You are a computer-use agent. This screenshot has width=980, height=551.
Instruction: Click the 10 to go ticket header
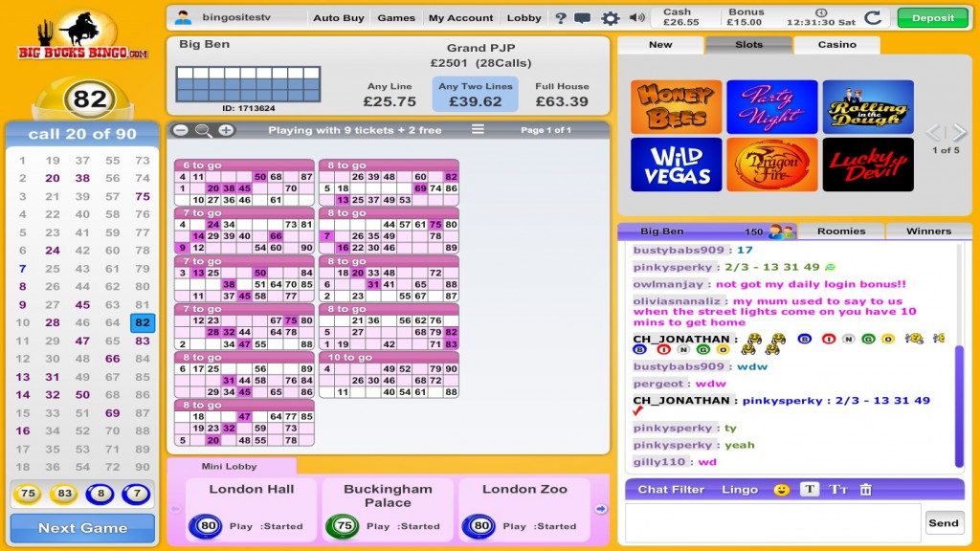[x=389, y=358]
